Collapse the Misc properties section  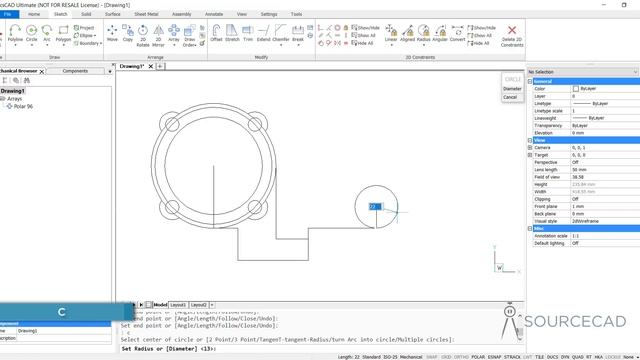pyautogui.click(x=530, y=229)
